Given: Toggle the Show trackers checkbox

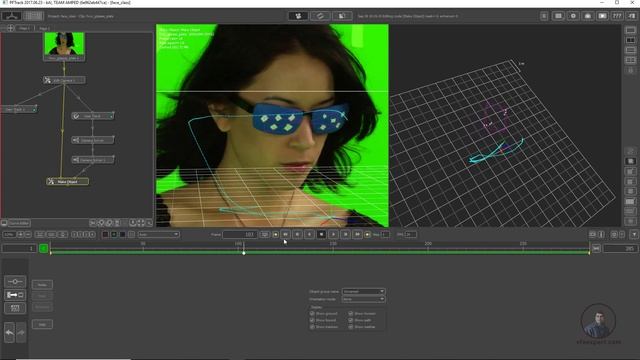Looking at the screenshot, I should tap(312, 327).
